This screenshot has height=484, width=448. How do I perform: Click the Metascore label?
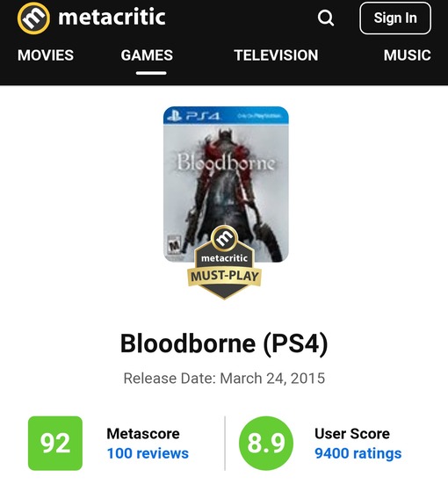click(143, 434)
